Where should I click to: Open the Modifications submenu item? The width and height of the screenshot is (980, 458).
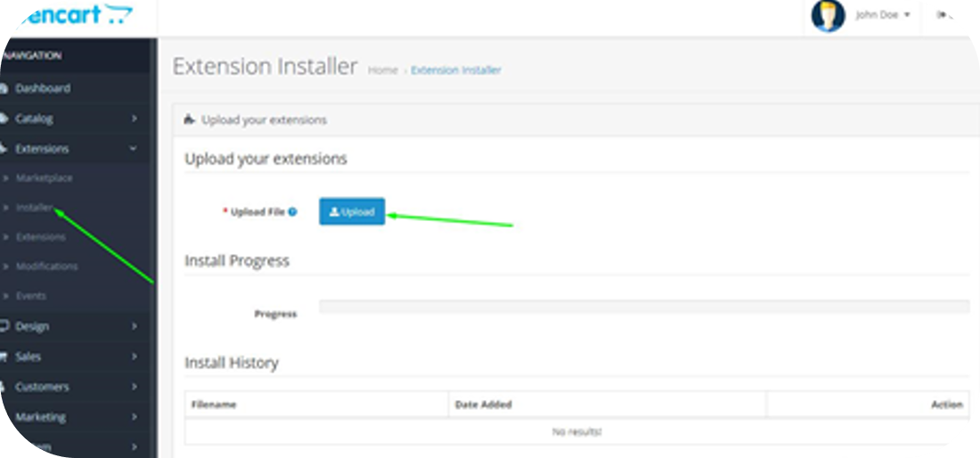click(46, 266)
